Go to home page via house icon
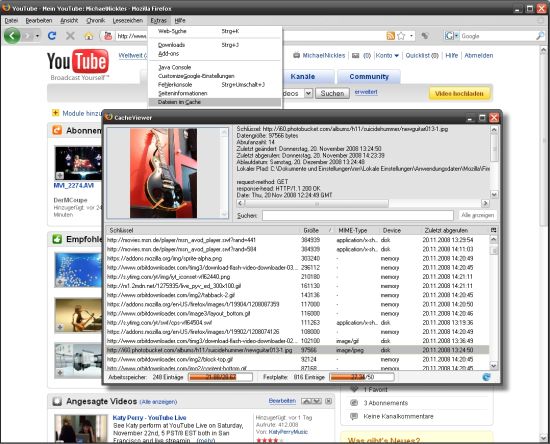 coord(89,36)
